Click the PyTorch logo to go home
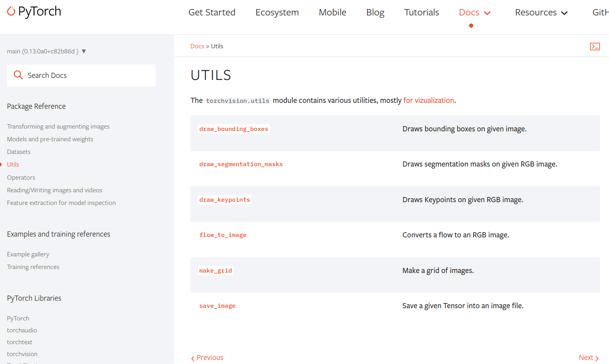Image resolution: width=609 pixels, height=364 pixels. (34, 11)
